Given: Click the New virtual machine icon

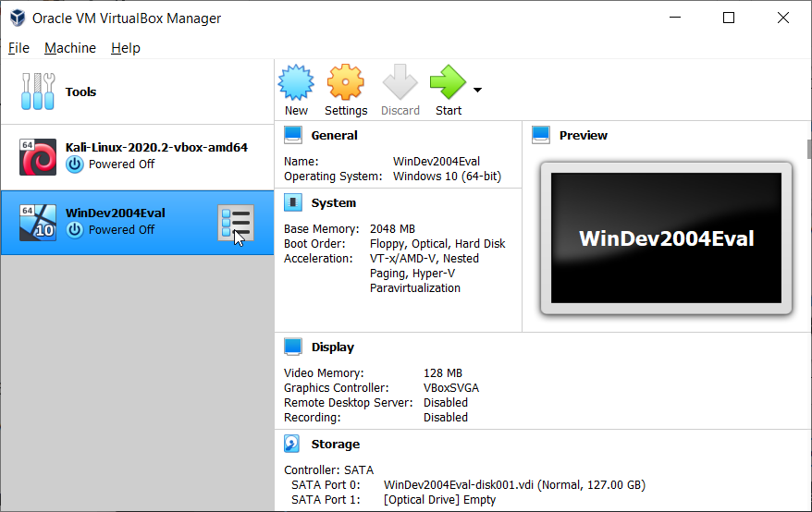Looking at the screenshot, I should coord(296,82).
